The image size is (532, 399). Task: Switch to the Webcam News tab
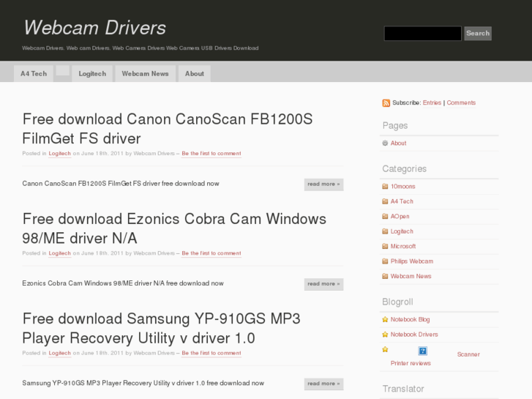pyautogui.click(x=145, y=74)
